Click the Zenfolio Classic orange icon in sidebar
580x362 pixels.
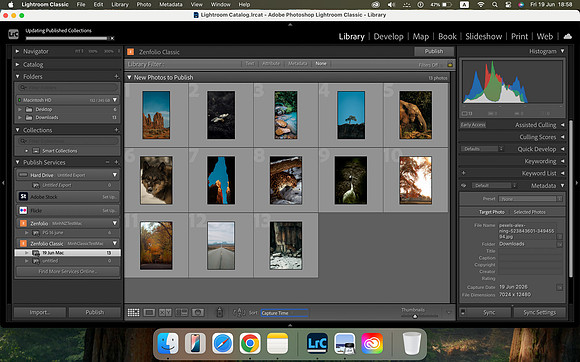tap(23, 243)
